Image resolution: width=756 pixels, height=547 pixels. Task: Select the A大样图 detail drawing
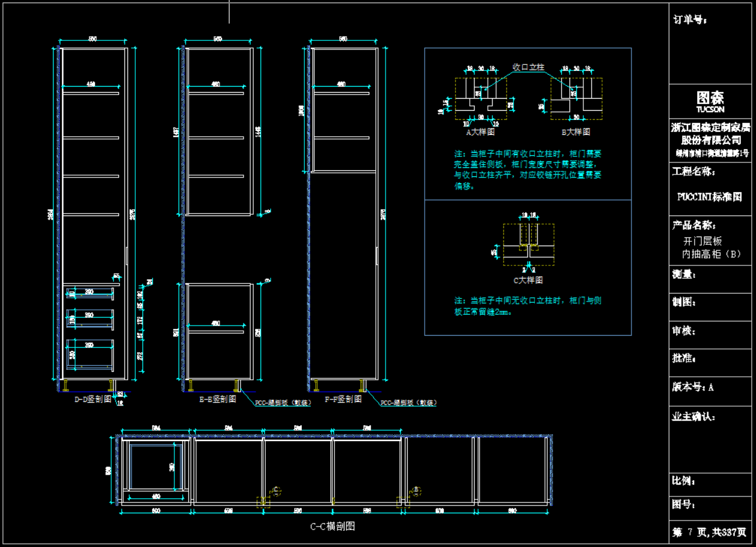(481, 99)
